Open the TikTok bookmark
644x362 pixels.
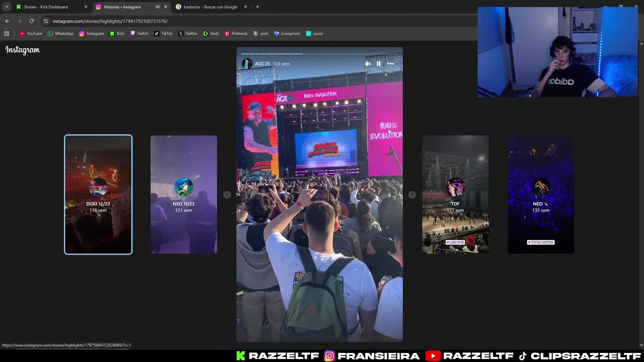click(x=164, y=34)
